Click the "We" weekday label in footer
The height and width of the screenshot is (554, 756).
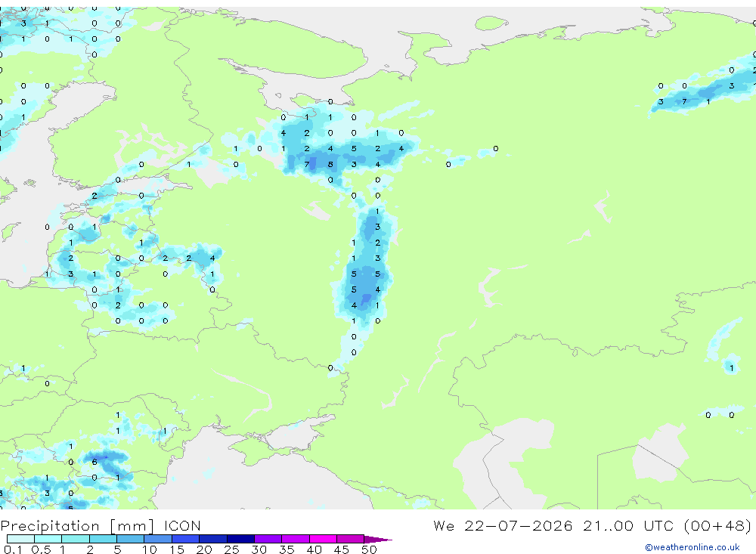tap(444, 525)
